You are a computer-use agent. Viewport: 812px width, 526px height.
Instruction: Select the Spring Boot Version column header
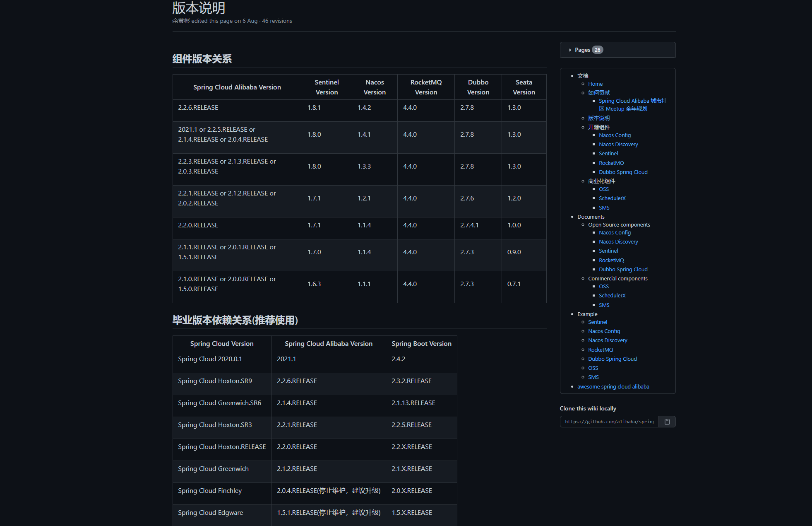421,343
